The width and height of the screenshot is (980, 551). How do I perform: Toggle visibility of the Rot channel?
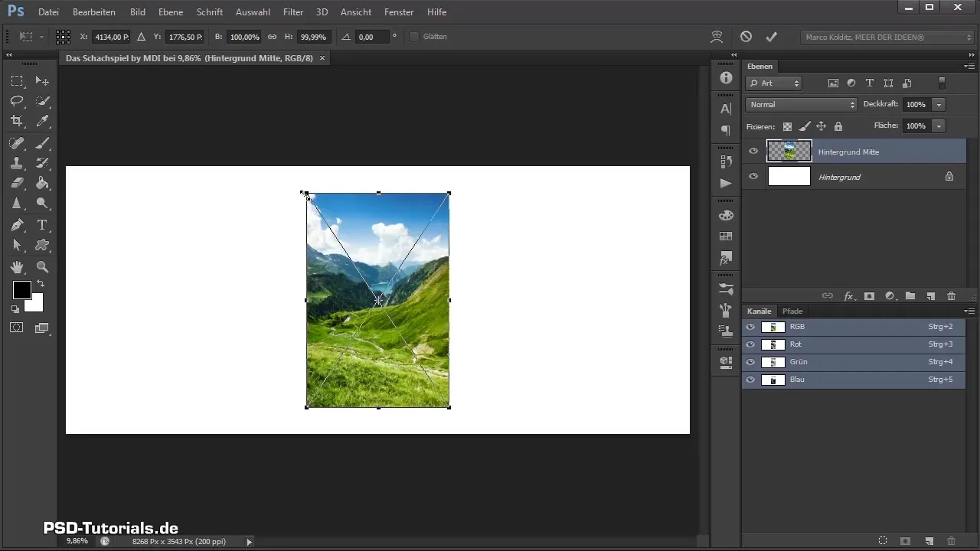(750, 344)
